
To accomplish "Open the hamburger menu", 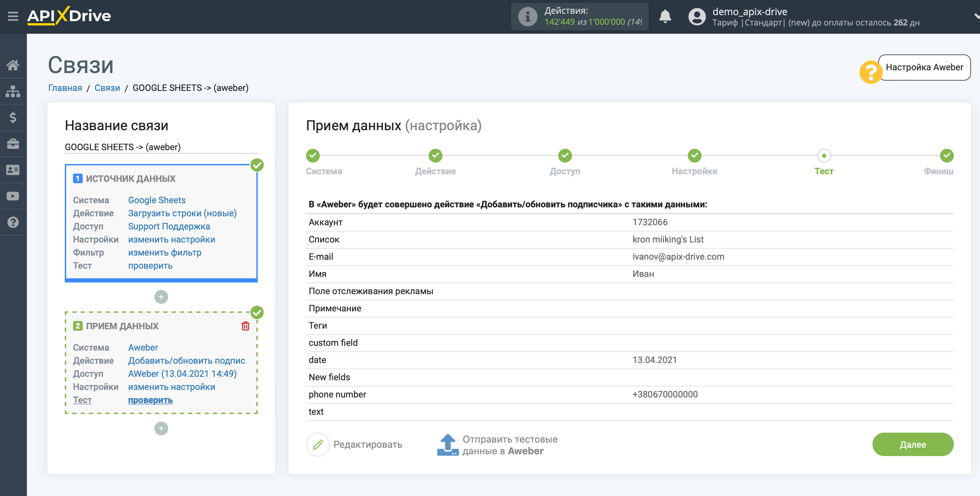I will tap(13, 16).
